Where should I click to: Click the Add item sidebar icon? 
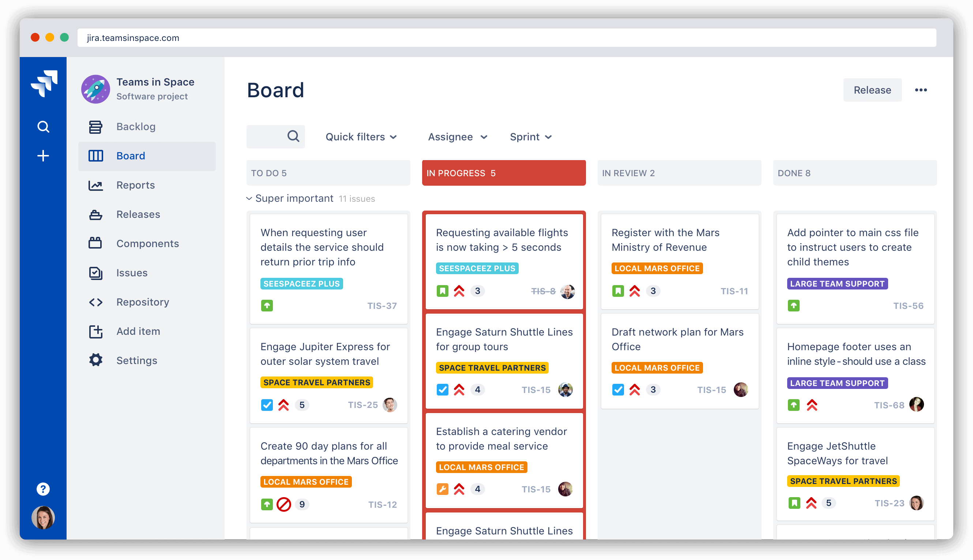(x=95, y=331)
